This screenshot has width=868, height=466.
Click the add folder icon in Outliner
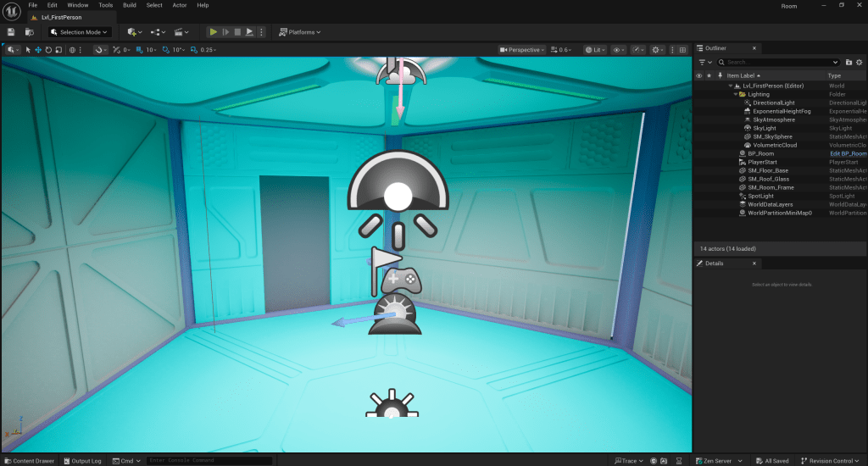(849, 62)
